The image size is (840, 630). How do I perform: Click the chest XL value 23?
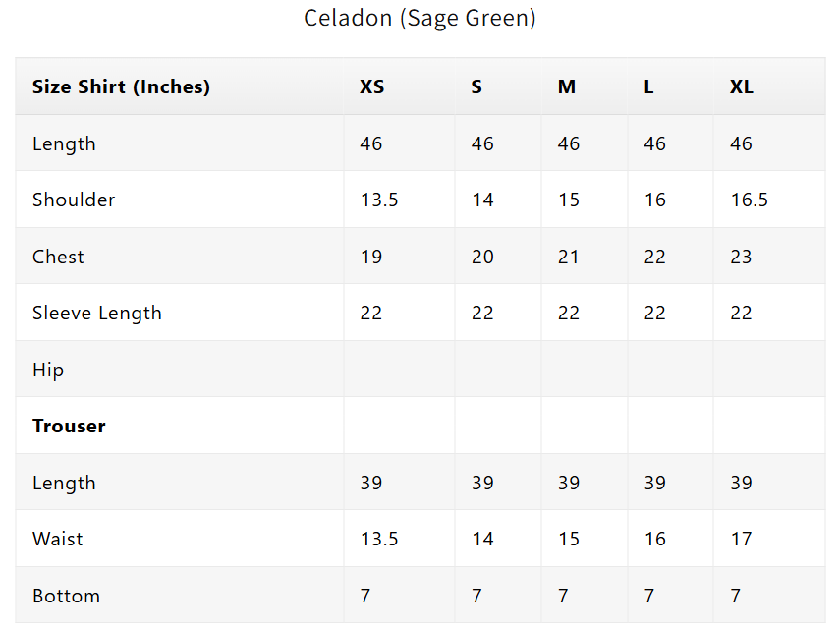pyautogui.click(x=741, y=257)
